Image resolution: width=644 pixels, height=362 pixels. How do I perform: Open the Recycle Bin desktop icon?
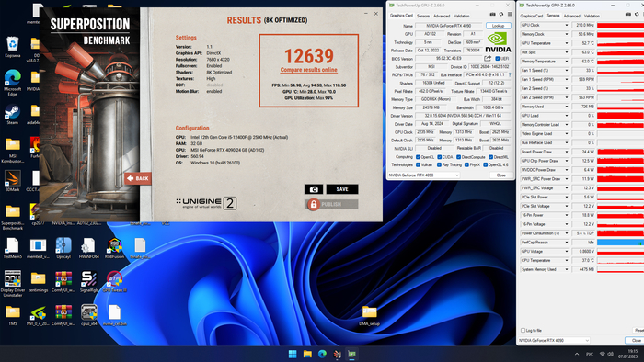coord(12,47)
